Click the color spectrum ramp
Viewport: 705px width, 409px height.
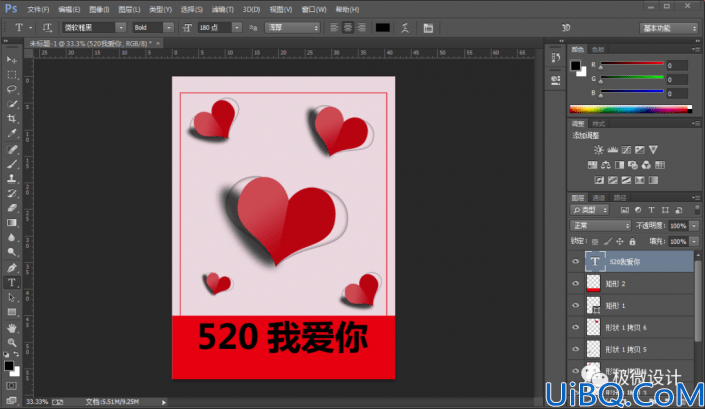[x=631, y=109]
